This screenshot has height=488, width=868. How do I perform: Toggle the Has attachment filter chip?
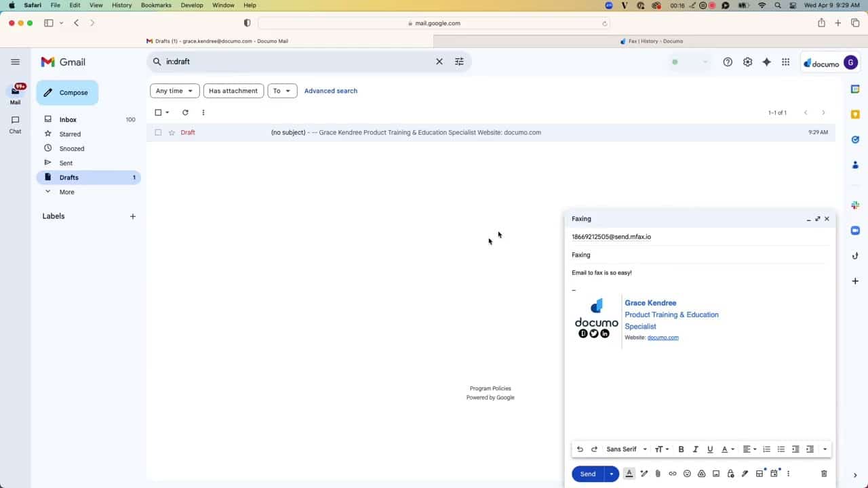(233, 91)
